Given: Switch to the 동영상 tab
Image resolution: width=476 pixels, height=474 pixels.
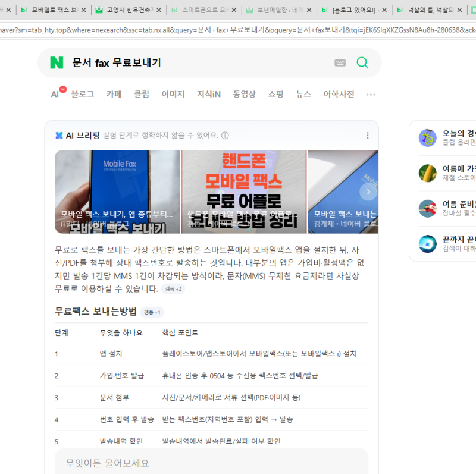Looking at the screenshot, I should [x=245, y=94].
